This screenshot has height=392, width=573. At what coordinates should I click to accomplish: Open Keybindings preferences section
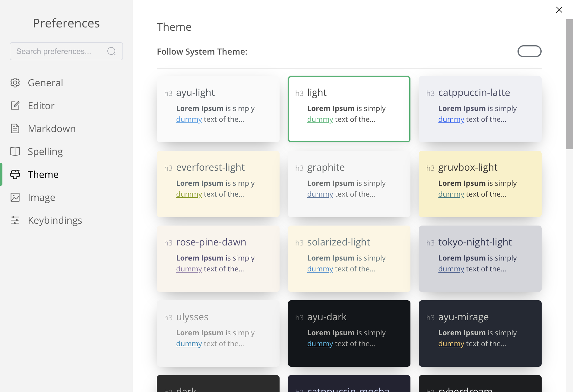click(66, 220)
